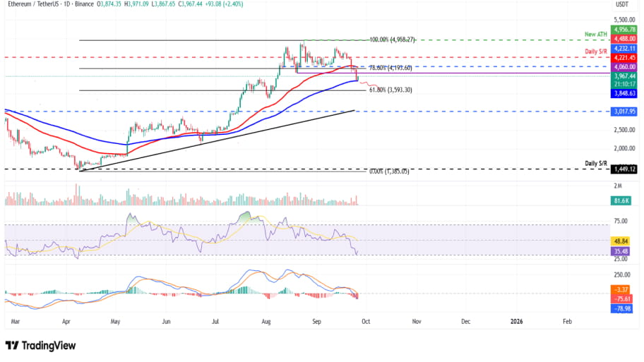Click the green 4,956.78 price tag

[624, 30]
